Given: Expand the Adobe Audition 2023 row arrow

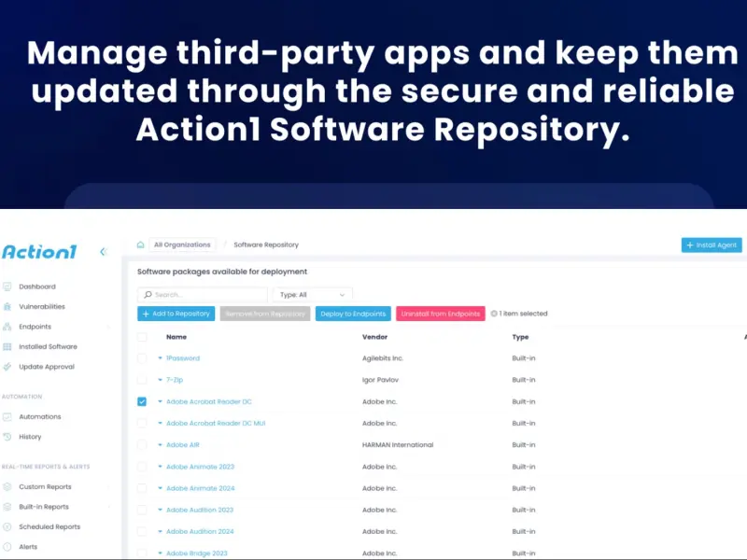Looking at the screenshot, I should pyautogui.click(x=160, y=510).
